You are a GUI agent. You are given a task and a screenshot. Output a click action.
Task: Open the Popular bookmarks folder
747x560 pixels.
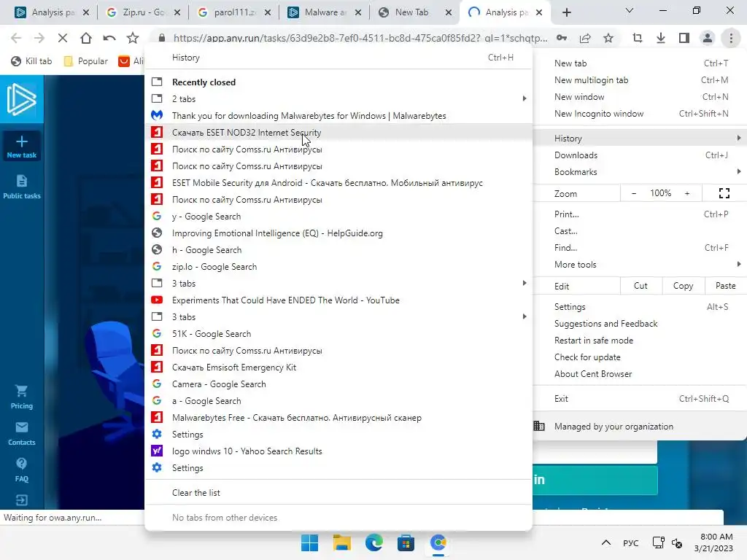click(86, 61)
